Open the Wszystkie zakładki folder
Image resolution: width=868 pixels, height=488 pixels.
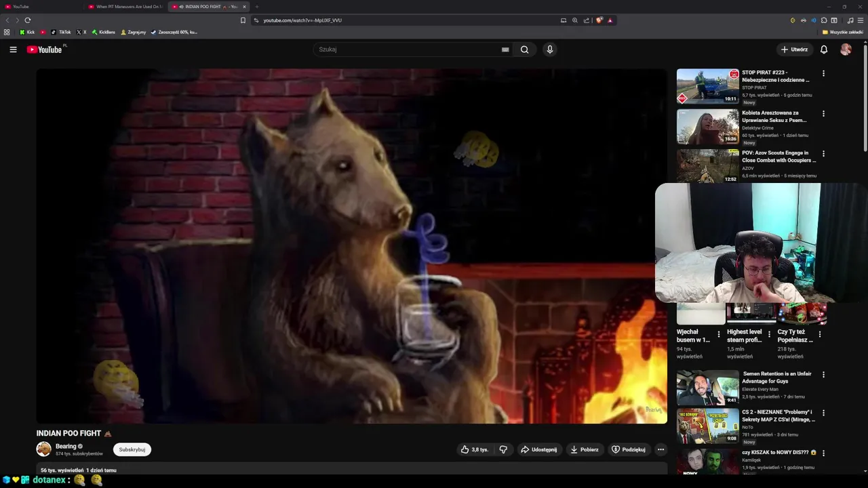click(843, 32)
